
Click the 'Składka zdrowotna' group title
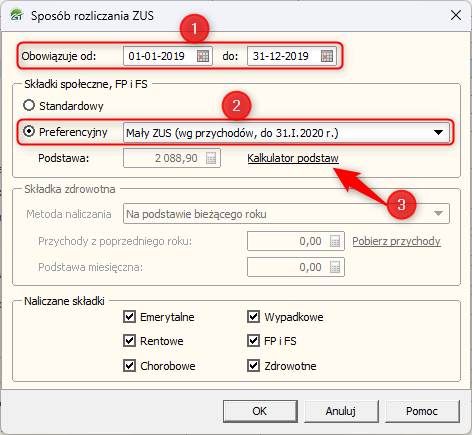tap(70, 189)
